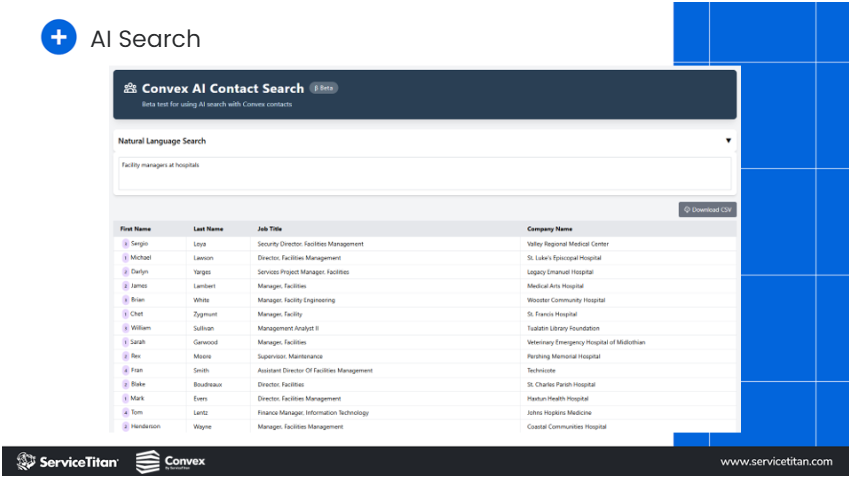Click the badge icon next to Henderson
This screenshot has height=478, width=851.
[x=125, y=428]
